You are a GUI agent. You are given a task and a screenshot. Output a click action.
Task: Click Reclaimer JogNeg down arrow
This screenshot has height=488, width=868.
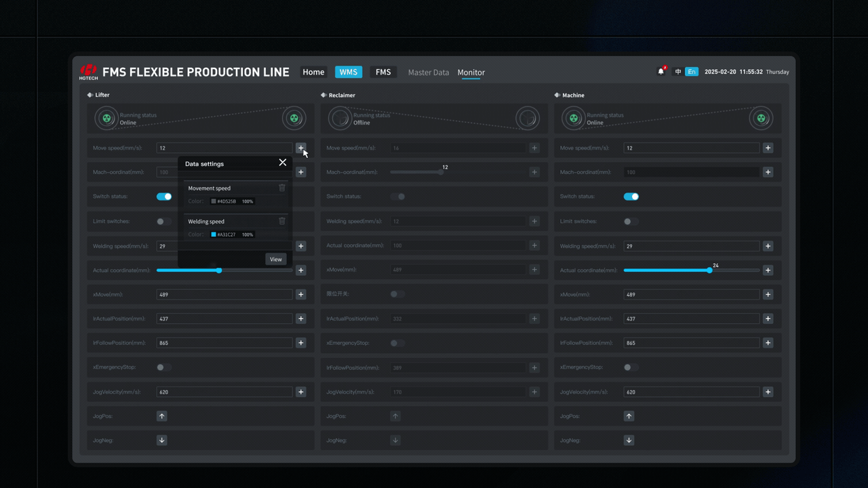pyautogui.click(x=395, y=441)
